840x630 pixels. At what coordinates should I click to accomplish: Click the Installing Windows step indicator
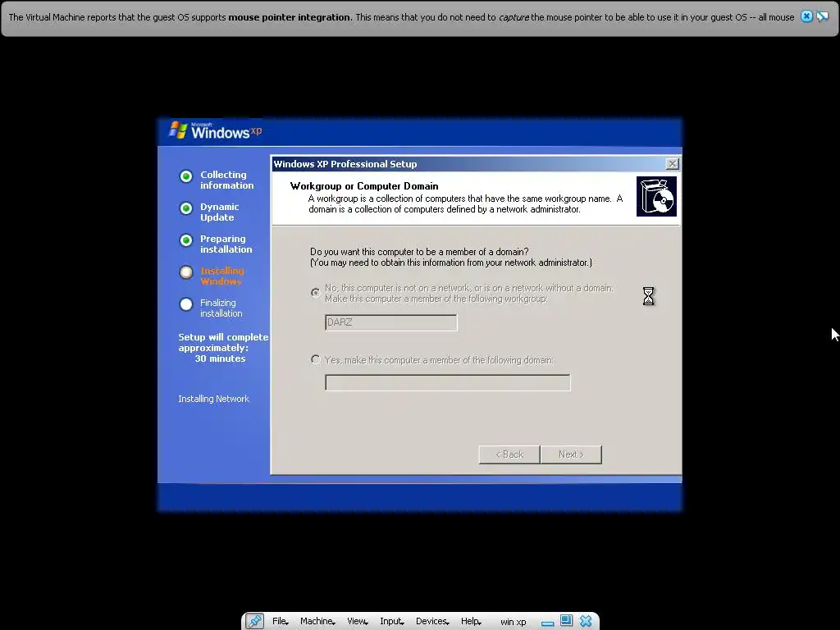click(x=186, y=272)
